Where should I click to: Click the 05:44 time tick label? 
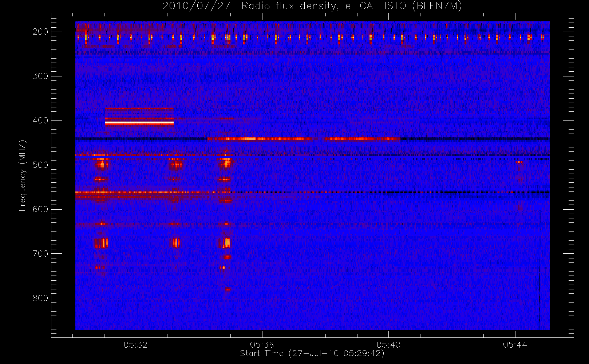(x=515, y=345)
